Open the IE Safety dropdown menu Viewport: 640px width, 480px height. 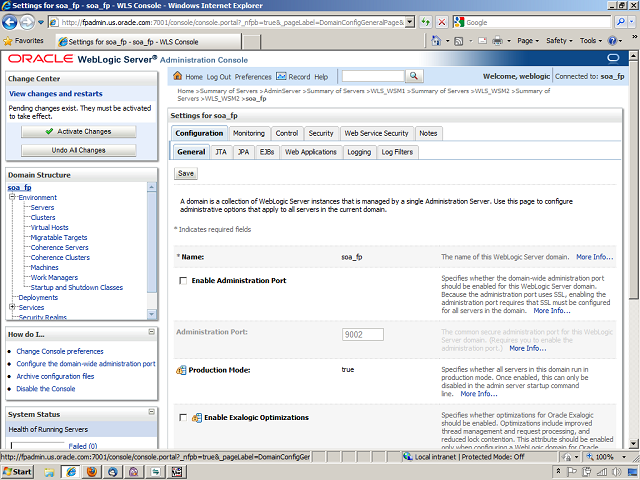[558, 41]
